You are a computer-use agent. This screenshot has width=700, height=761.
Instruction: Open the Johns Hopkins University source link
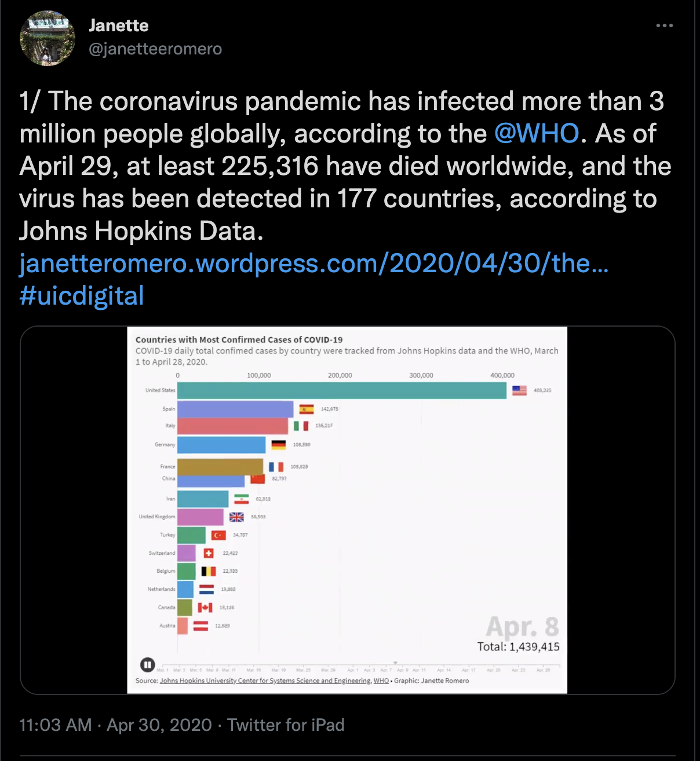pos(265,680)
